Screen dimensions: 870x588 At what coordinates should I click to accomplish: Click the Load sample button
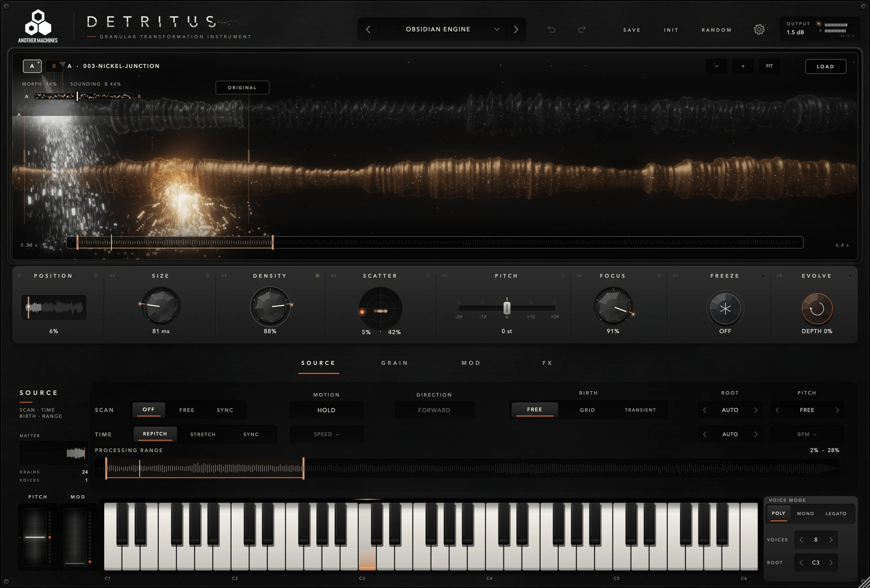pyautogui.click(x=826, y=66)
